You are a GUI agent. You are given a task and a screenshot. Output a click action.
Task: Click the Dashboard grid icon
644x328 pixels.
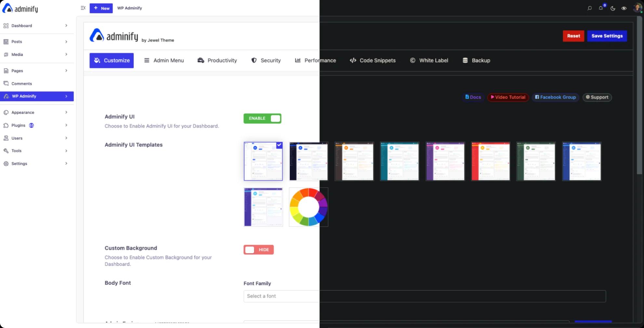pyautogui.click(x=6, y=26)
